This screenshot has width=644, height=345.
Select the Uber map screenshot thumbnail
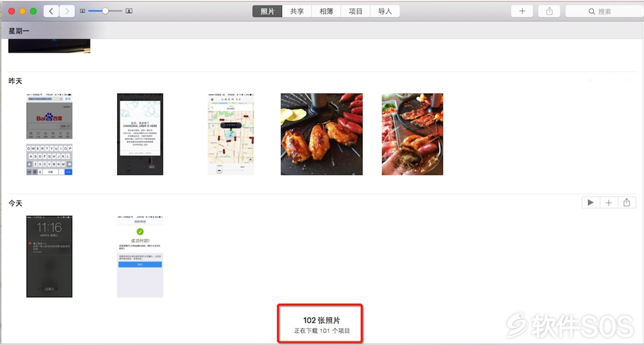231,135
